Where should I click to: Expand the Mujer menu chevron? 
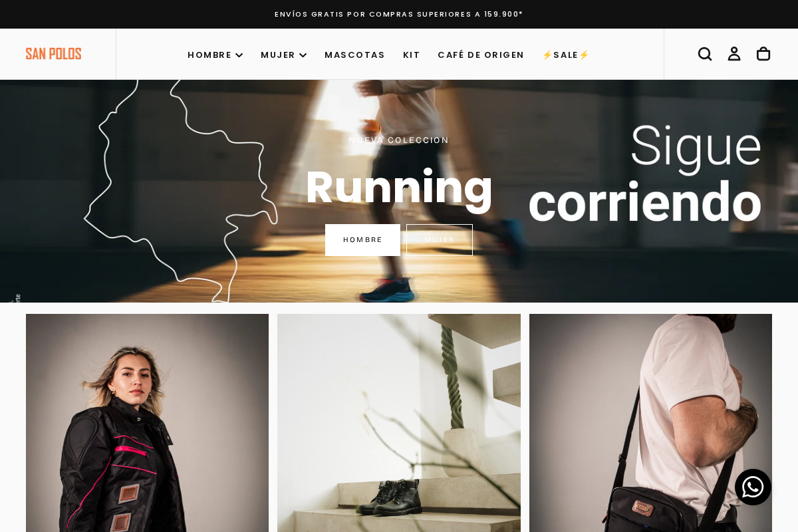[x=303, y=55]
